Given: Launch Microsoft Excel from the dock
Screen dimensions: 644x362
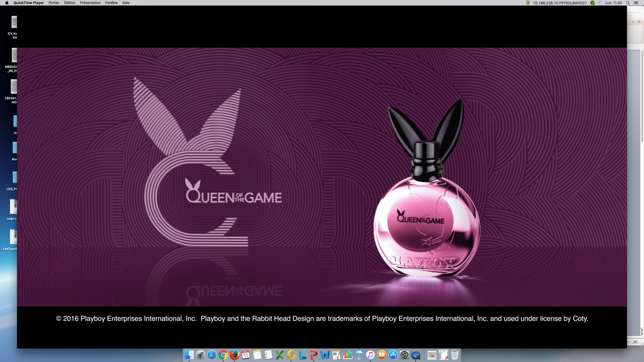Looking at the screenshot, I should (x=280, y=355).
